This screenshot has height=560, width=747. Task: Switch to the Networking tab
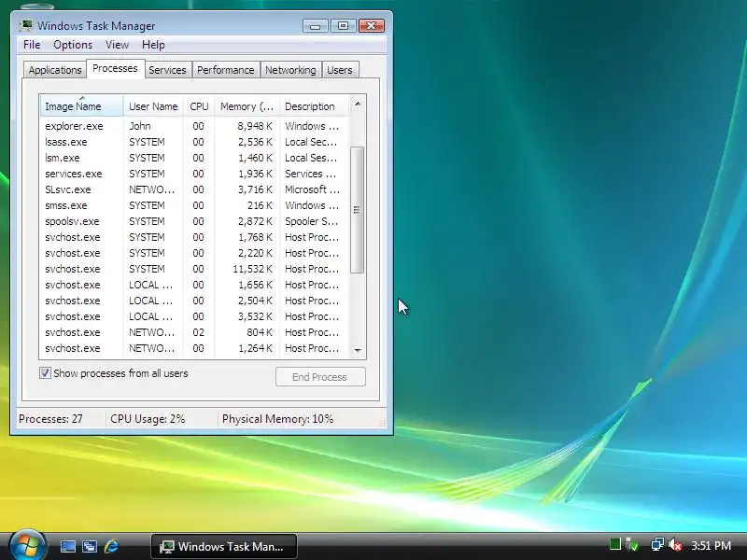pos(290,70)
